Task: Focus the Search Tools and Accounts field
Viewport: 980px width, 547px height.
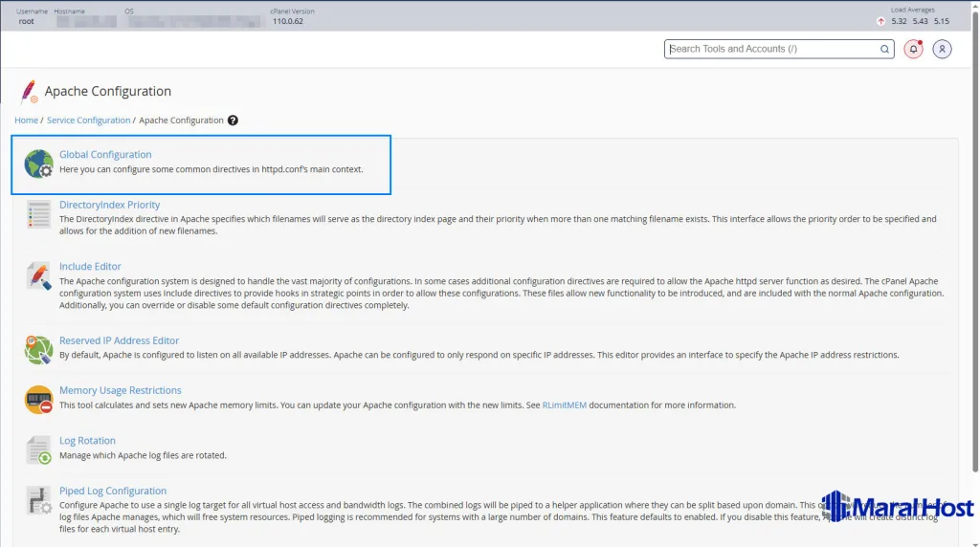Action: click(770, 49)
